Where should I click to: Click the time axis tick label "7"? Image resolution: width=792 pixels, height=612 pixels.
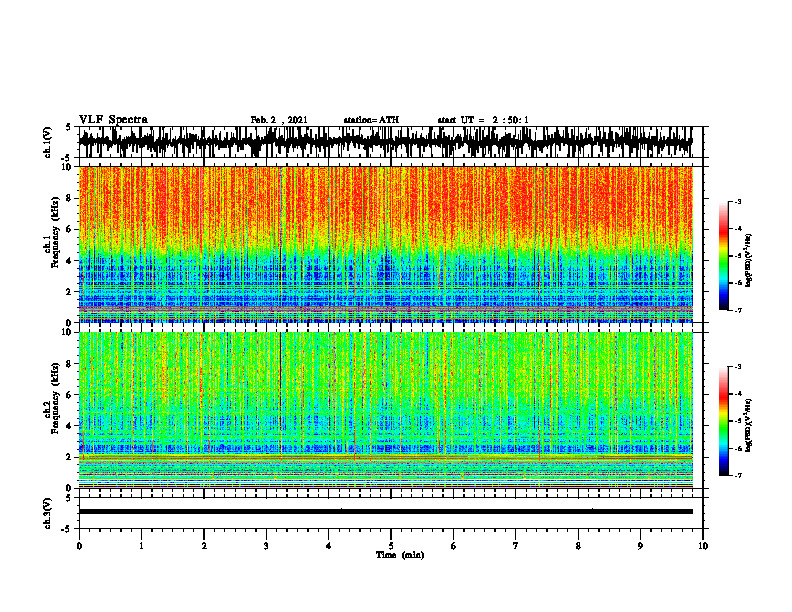[x=516, y=546]
